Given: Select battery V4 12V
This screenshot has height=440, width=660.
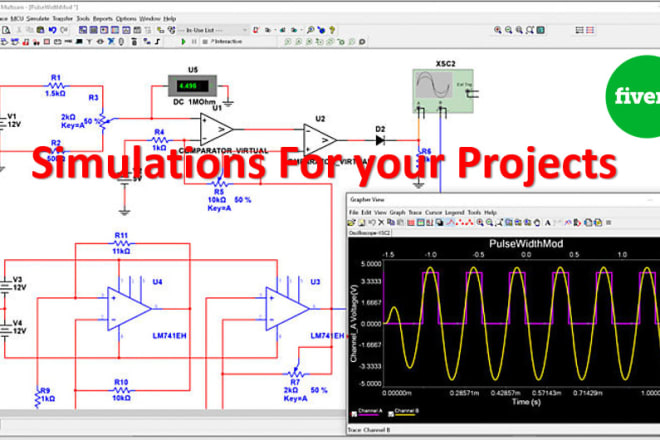Looking at the screenshot, I should pos(6,330).
